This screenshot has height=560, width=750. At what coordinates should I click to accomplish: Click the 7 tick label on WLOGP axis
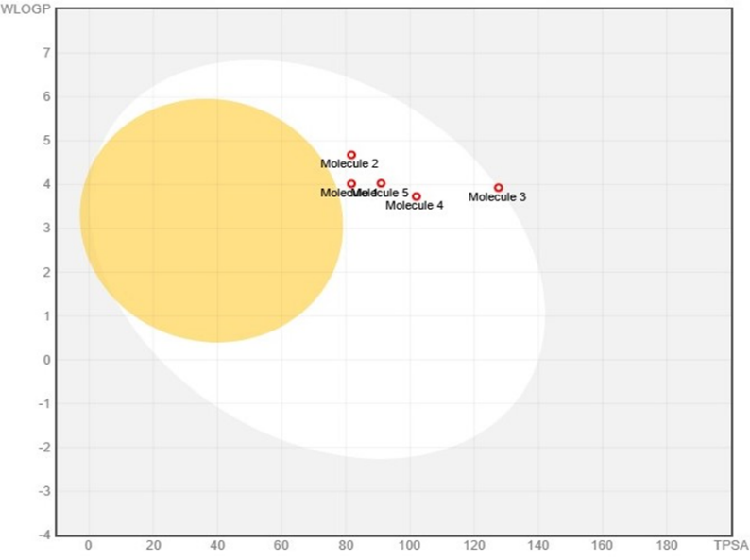pos(44,53)
